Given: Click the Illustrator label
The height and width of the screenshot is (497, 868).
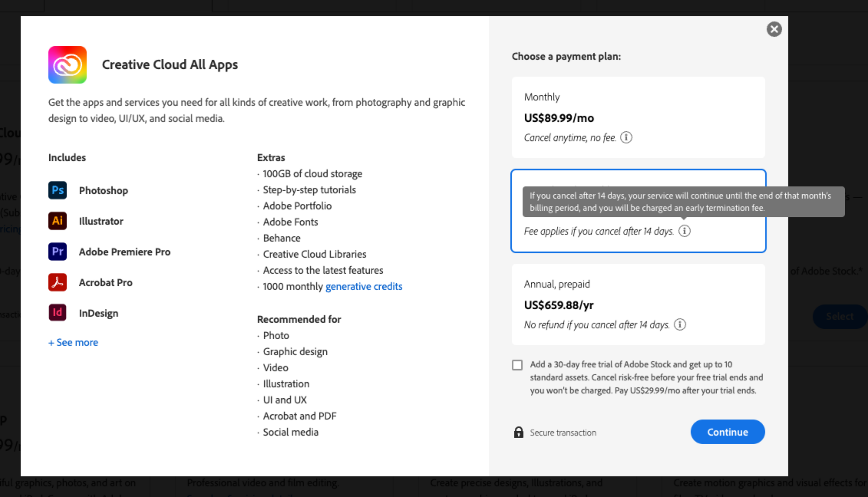Looking at the screenshot, I should point(101,221).
